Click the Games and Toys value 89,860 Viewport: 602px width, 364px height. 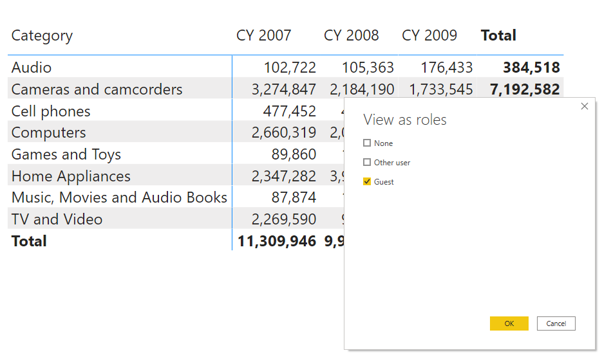(294, 154)
